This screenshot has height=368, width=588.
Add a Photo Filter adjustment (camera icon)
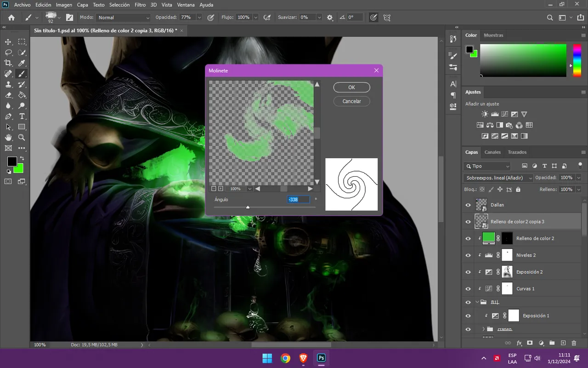(x=509, y=125)
